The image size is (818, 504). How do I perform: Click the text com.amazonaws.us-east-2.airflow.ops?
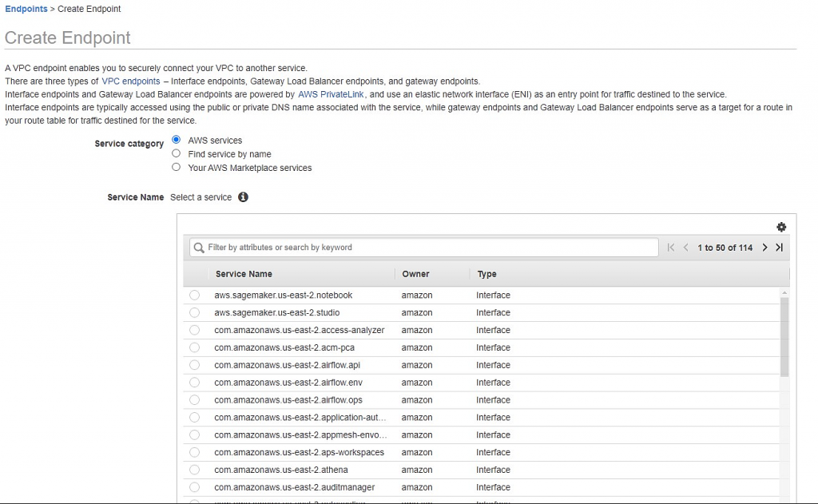(288, 400)
